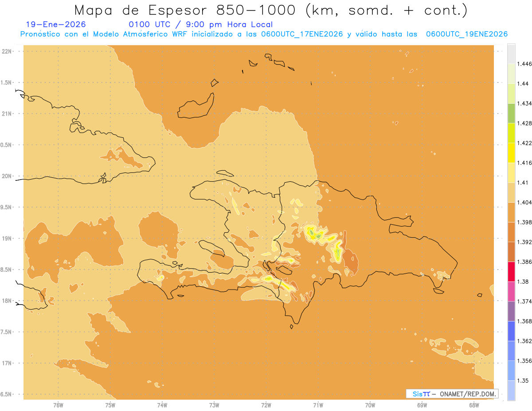Click the '17N' latitude axis label
The width and height of the screenshot is (532, 411).
[7, 364]
